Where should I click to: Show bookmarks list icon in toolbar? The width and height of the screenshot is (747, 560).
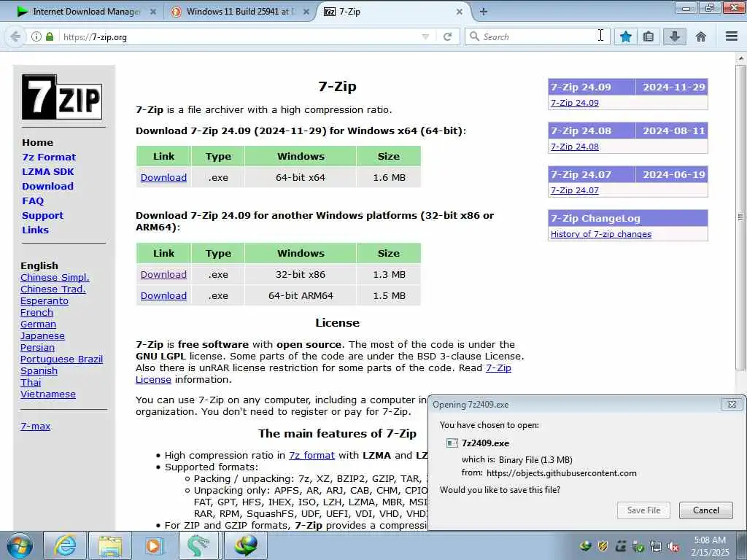pyautogui.click(x=649, y=36)
